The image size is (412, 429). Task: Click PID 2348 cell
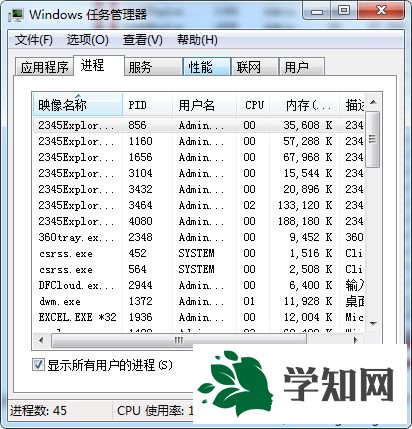point(140,237)
